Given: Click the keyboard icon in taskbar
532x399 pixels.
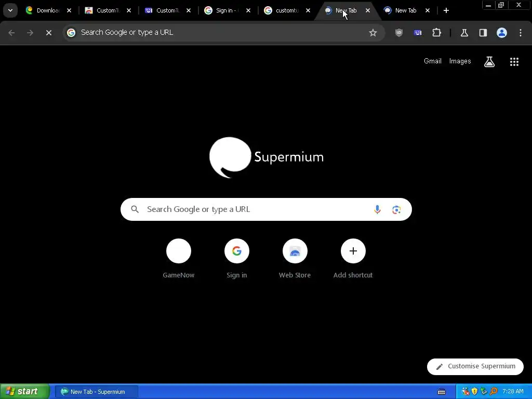Looking at the screenshot, I should coord(442,392).
